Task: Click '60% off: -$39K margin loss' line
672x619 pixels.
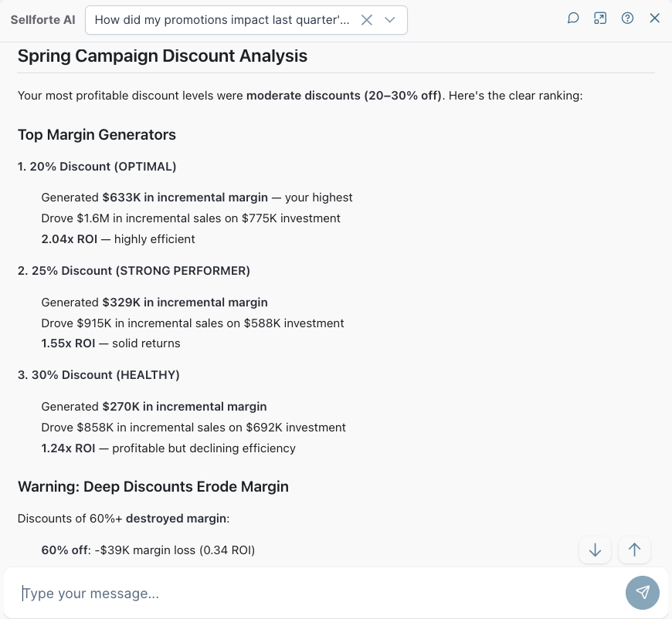Action: (148, 550)
